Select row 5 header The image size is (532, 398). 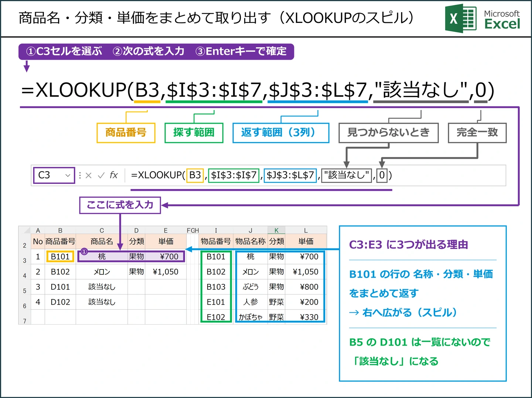[25, 287]
